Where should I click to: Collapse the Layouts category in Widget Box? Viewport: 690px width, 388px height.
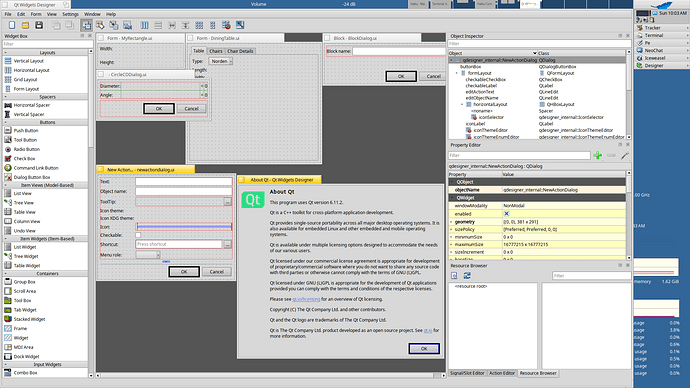pos(6,52)
